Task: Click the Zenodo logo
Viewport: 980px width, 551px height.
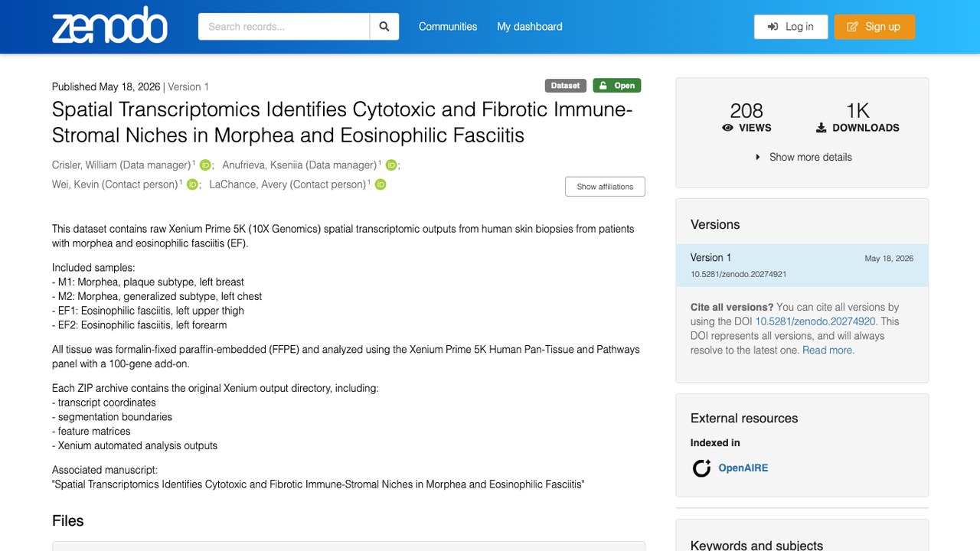Action: [109, 26]
